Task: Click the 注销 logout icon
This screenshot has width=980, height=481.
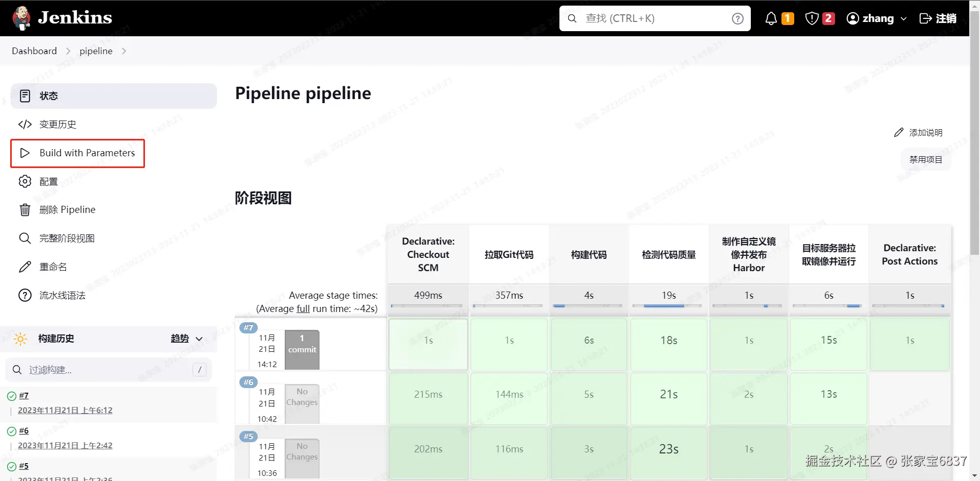Action: point(925,19)
